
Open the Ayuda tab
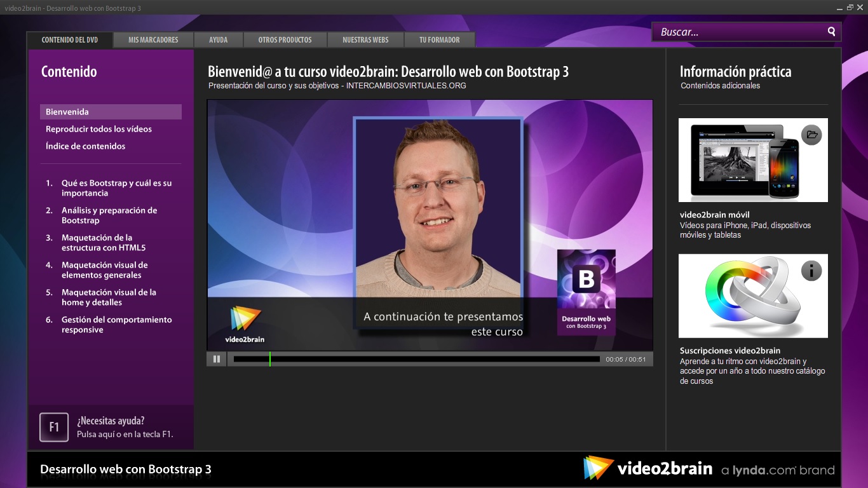click(219, 39)
